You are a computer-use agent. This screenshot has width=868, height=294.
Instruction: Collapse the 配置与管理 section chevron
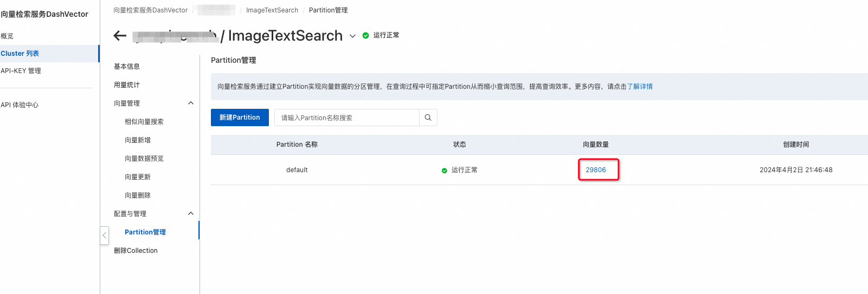point(190,213)
